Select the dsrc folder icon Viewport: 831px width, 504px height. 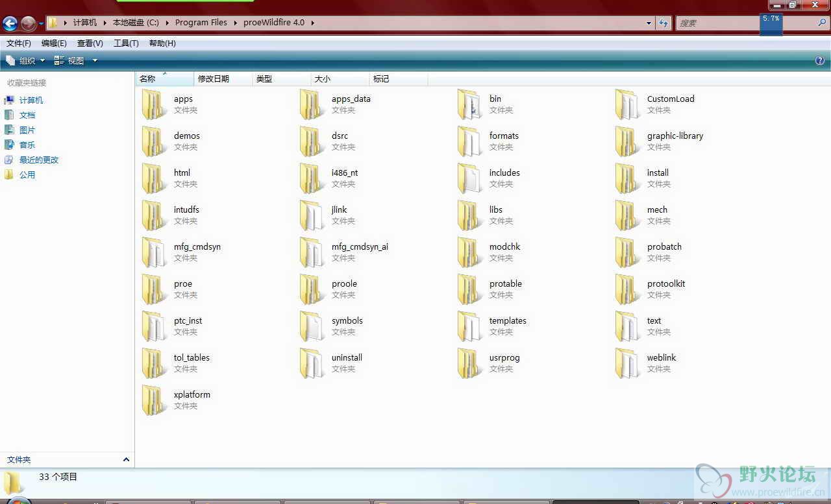click(312, 141)
